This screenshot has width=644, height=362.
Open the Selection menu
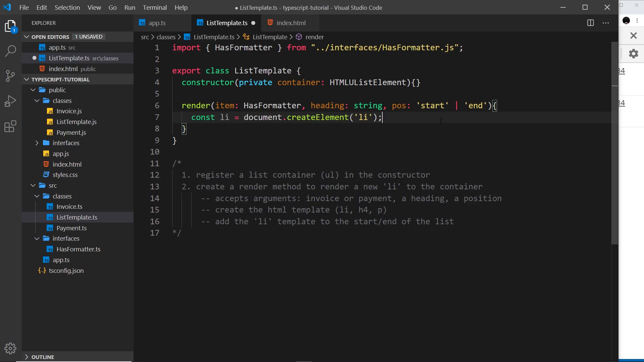(x=67, y=7)
